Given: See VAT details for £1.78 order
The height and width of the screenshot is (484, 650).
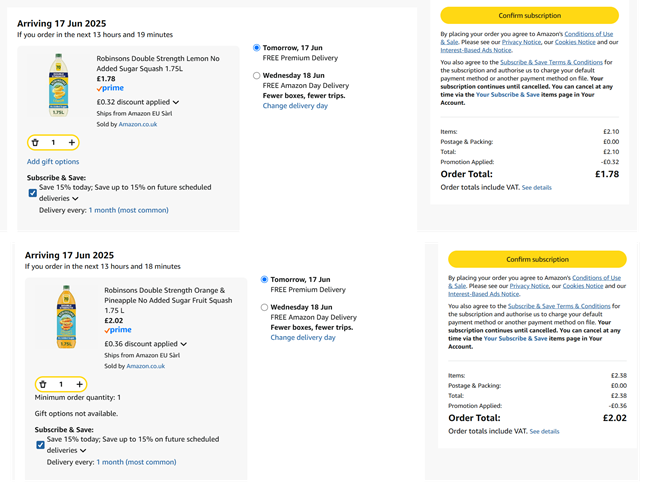Looking at the screenshot, I should click(x=537, y=188).
